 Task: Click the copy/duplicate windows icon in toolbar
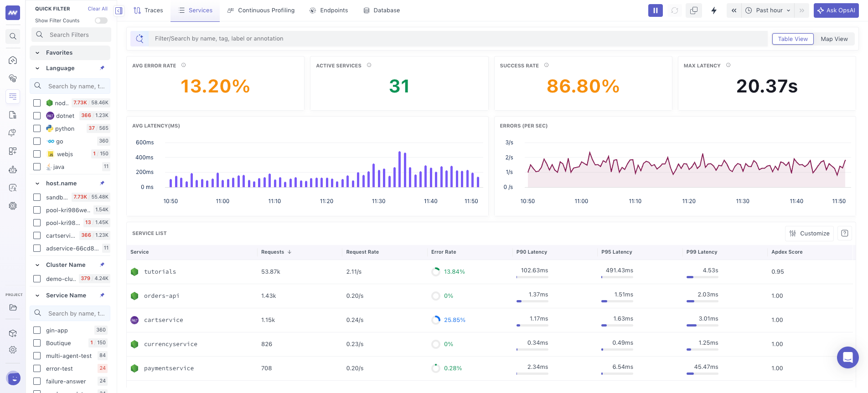[x=694, y=10]
